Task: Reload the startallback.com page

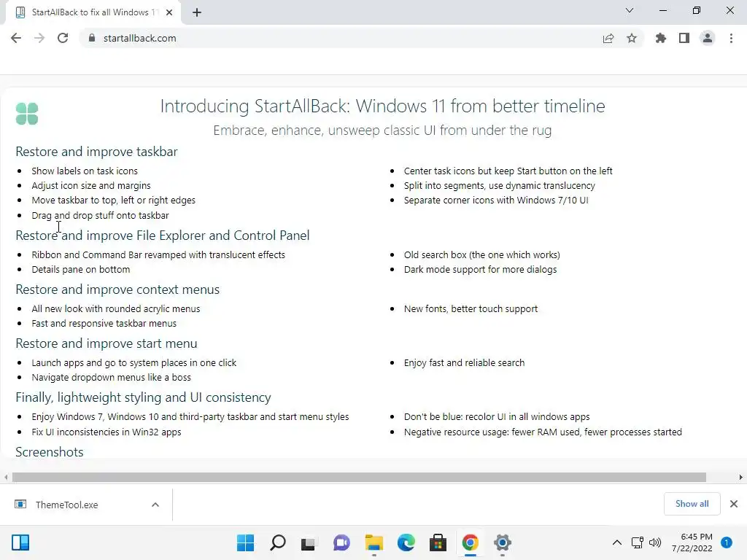Action: click(63, 38)
